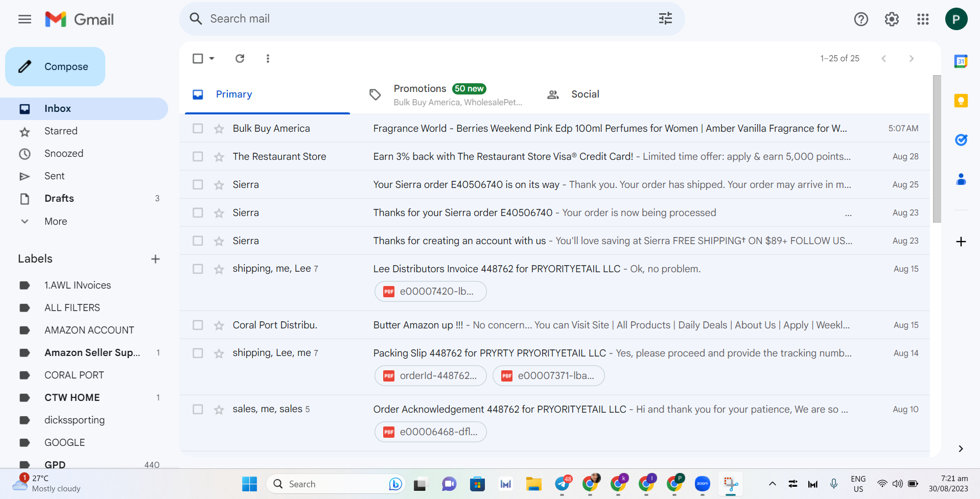Open Google Contacts side panel

click(961, 179)
